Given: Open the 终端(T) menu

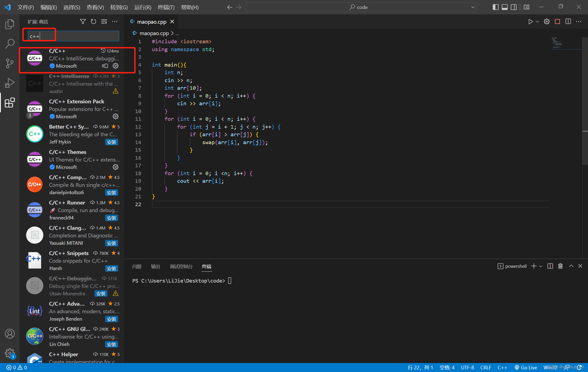Looking at the screenshot, I should (166, 7).
